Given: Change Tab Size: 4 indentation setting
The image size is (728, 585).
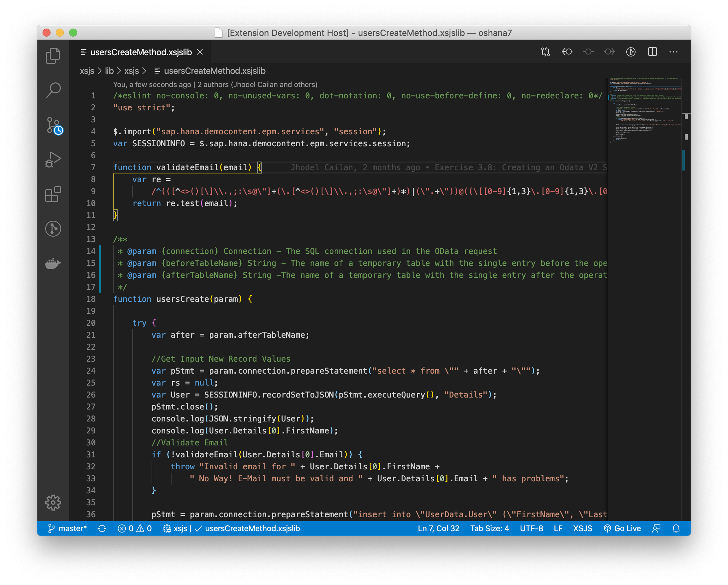Looking at the screenshot, I should tap(490, 528).
